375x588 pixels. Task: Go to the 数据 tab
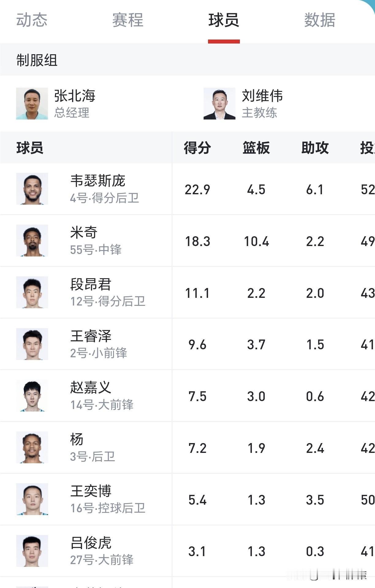(320, 20)
